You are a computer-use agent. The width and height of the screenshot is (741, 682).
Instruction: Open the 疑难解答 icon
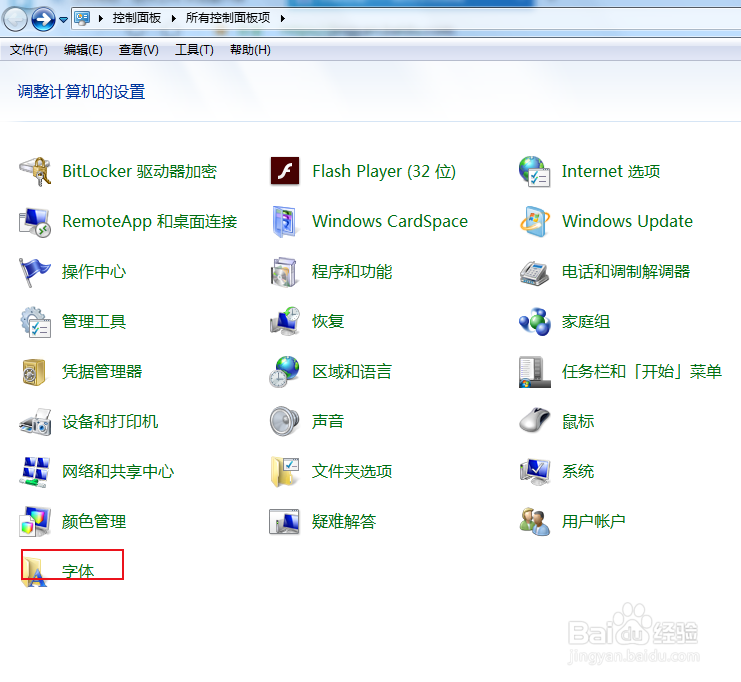(284, 522)
